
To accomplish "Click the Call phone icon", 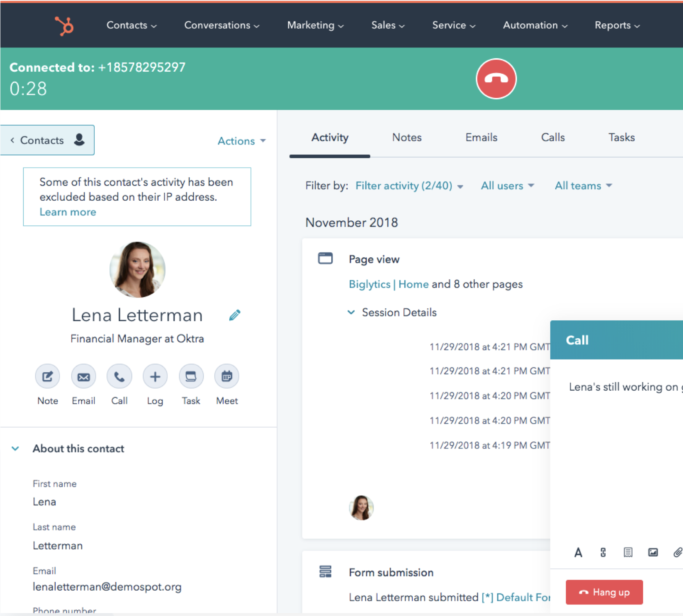I will pyautogui.click(x=119, y=376).
